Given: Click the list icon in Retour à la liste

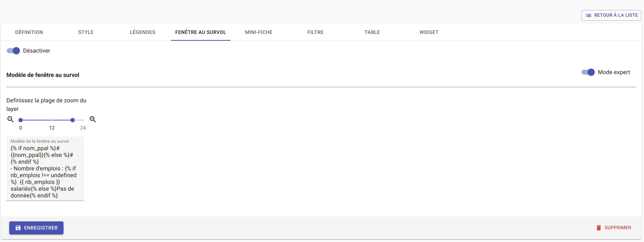Looking at the screenshot, I should click(x=588, y=15).
